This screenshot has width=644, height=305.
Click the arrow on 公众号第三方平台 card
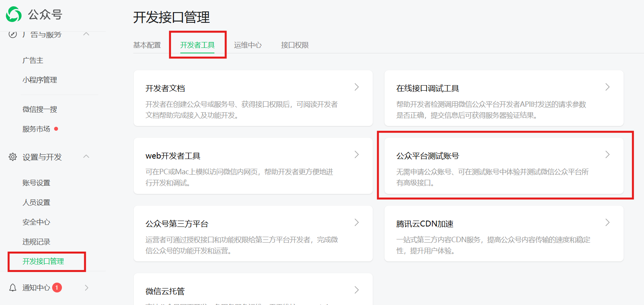click(x=357, y=223)
